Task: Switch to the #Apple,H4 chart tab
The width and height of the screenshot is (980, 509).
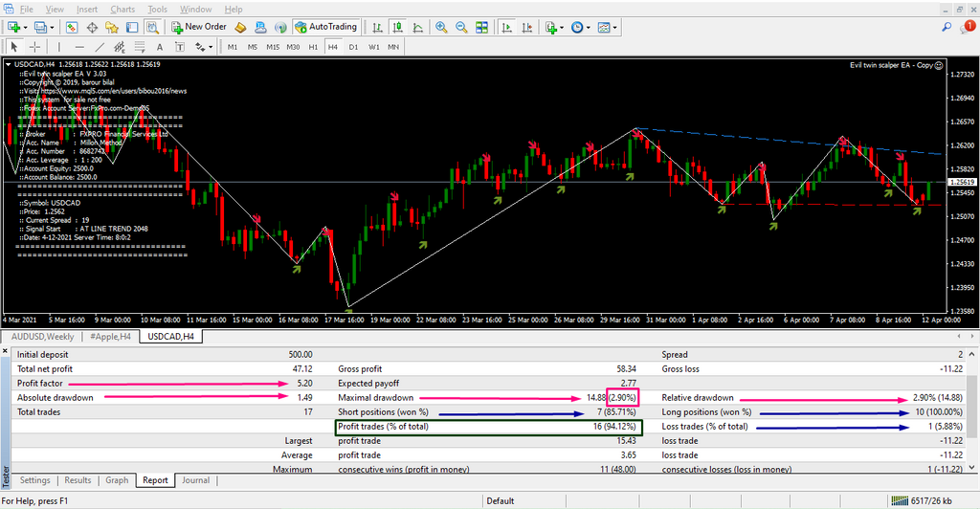Action: tap(111, 337)
